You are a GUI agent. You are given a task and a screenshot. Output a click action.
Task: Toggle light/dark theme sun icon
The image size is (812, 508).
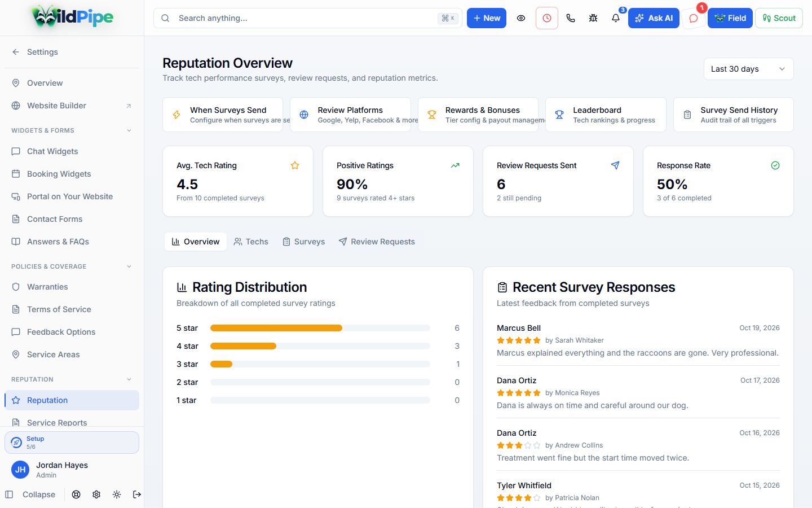coord(117,494)
